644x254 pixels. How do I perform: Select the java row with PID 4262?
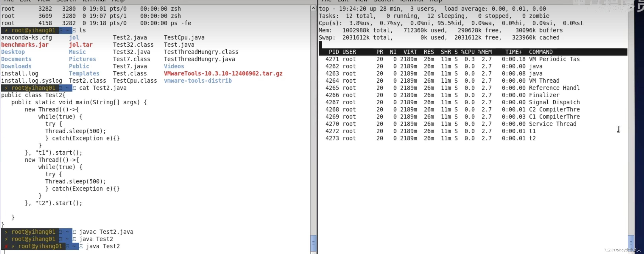[x=434, y=66]
